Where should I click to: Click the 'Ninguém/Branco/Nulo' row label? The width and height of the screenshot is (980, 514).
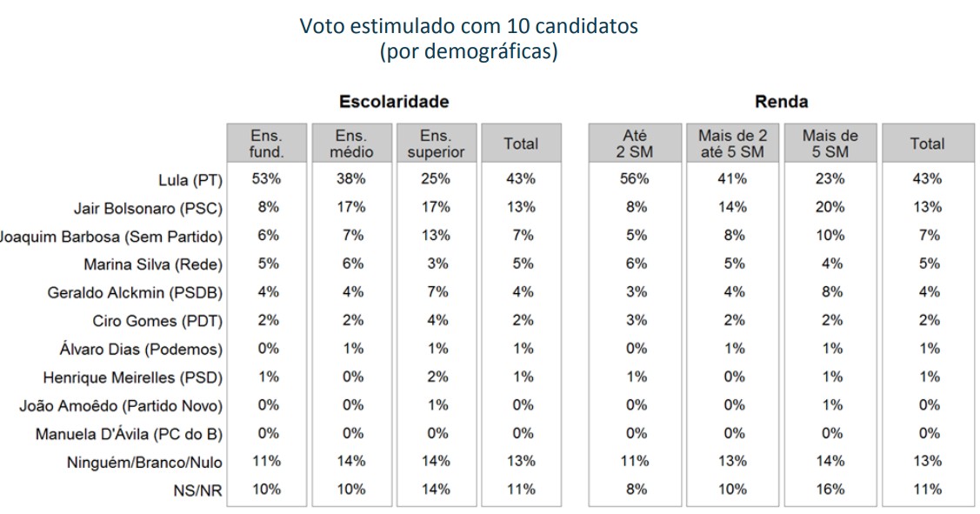point(144,463)
